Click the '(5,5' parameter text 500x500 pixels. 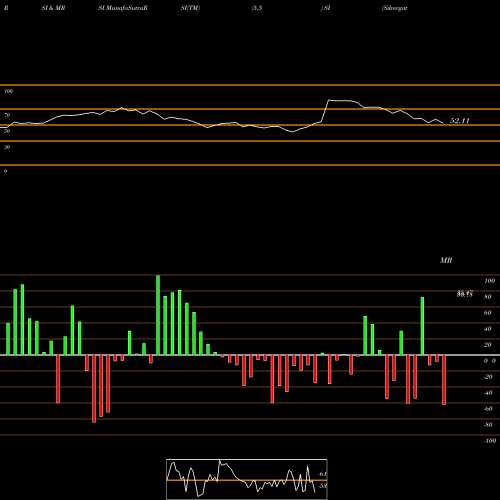(x=257, y=8)
